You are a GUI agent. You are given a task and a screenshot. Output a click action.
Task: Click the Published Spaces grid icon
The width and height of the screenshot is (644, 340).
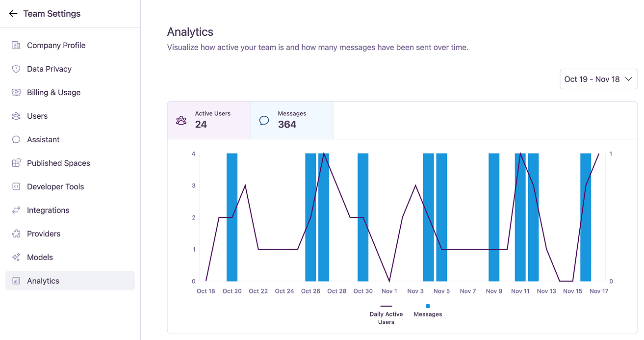tap(16, 163)
